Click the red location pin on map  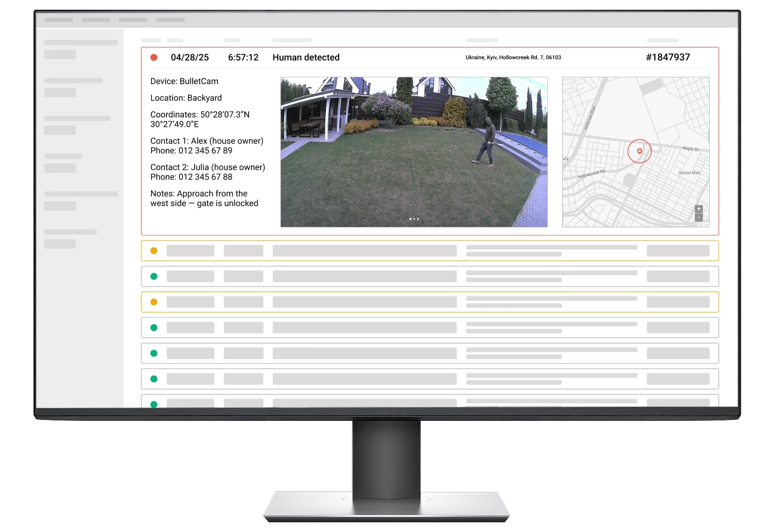point(639,151)
